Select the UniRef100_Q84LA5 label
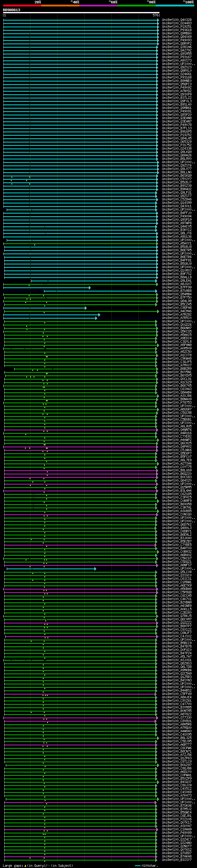Viewport: 197px width, 868px height. pos(177,139)
